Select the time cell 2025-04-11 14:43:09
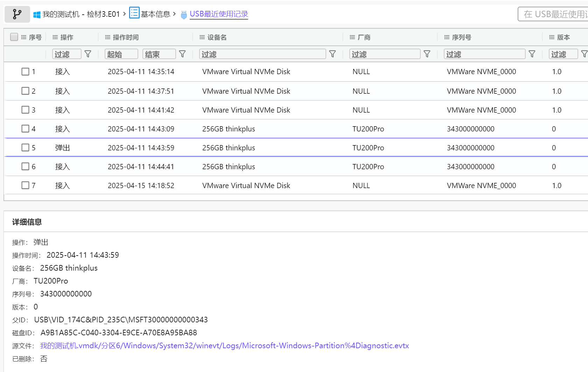The width and height of the screenshot is (588, 372). (x=141, y=129)
